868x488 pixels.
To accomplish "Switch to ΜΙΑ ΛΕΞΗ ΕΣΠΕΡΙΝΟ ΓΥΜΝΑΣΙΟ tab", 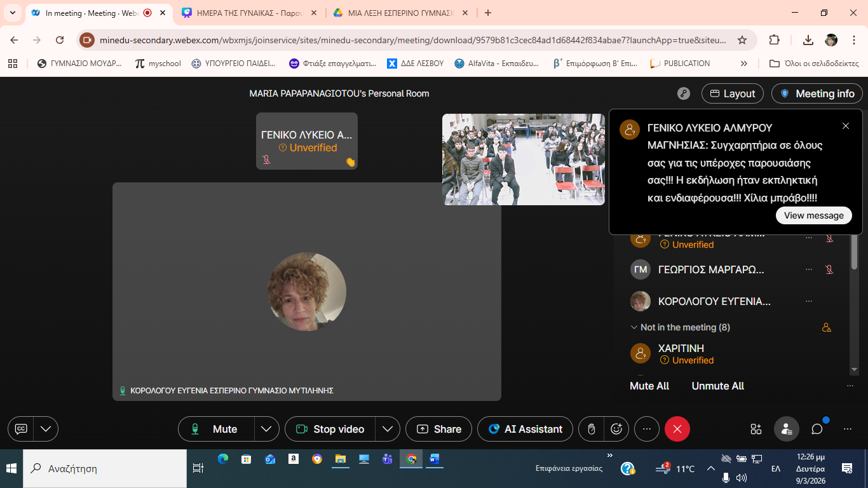I will click(400, 13).
